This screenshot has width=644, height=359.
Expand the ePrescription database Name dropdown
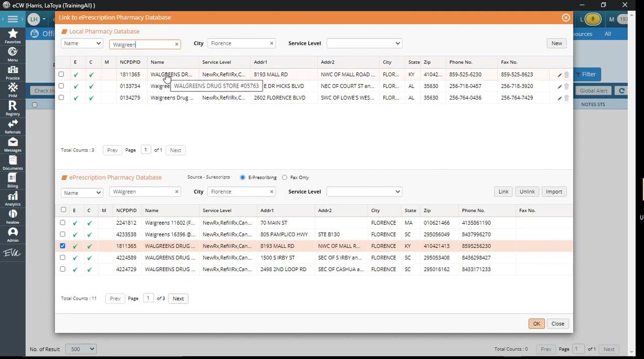pos(82,193)
